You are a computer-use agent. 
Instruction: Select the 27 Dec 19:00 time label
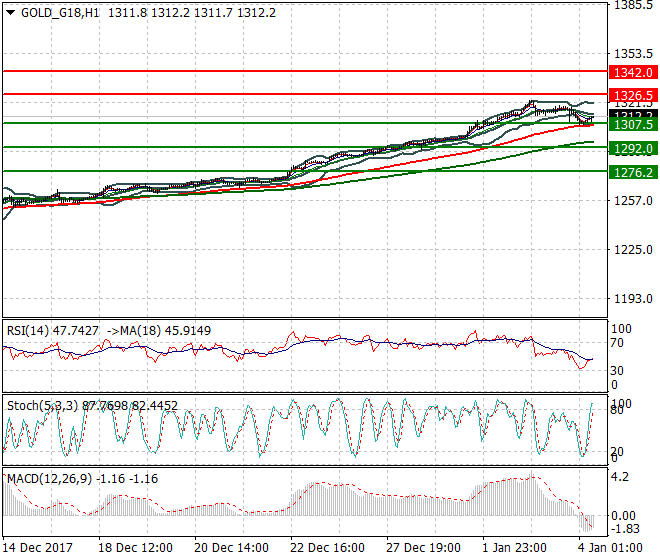pos(423,548)
